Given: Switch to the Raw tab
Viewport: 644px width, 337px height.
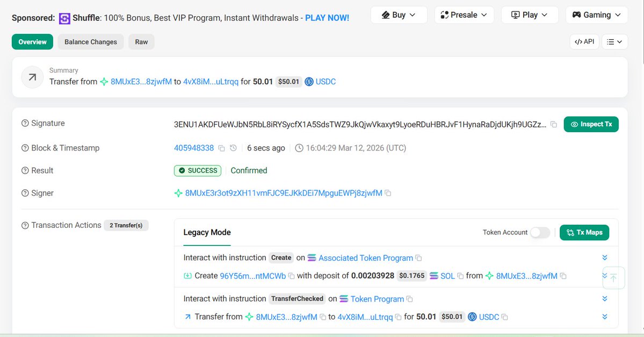Looking at the screenshot, I should tap(141, 42).
